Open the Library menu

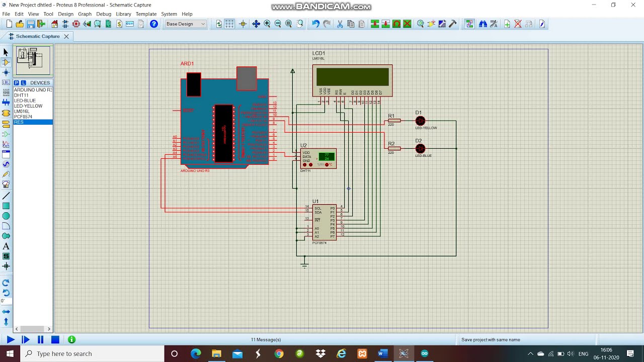123,14
